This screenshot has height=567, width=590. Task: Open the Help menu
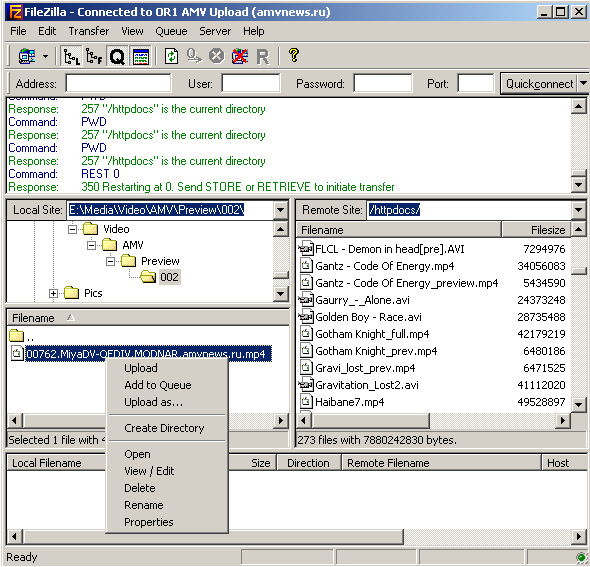[254, 31]
